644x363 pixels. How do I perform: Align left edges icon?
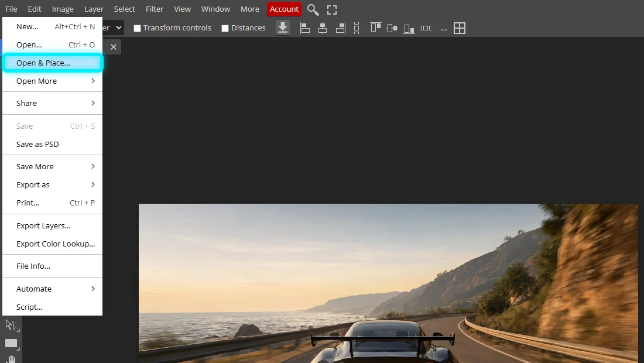click(x=305, y=28)
